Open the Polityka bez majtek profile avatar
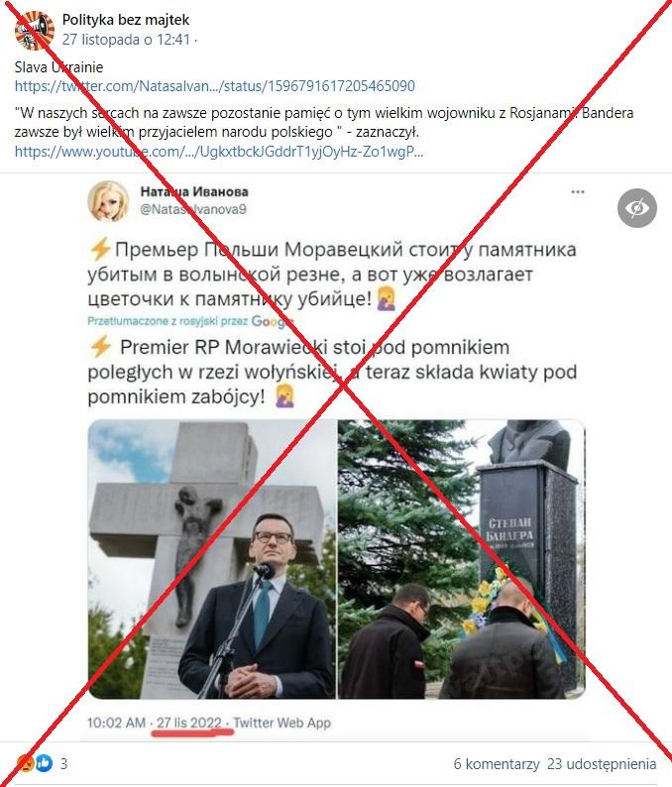672x787 pixels. 34,30
